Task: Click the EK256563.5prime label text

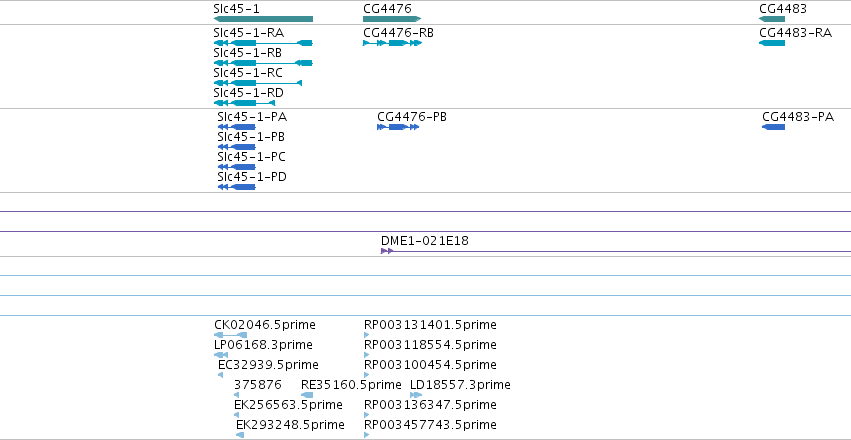Action: 288,405
